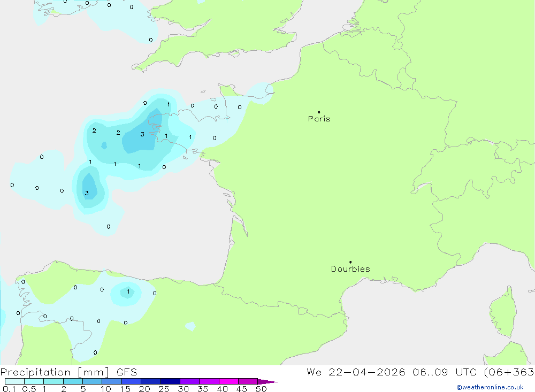The image size is (535, 392).
Task: Click the 'We' weekday label
Action: click(314, 372)
